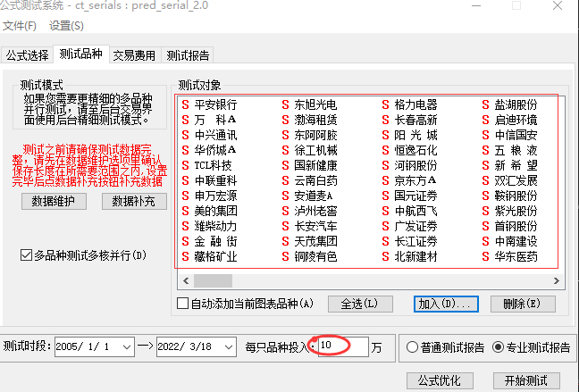This screenshot has height=392, width=579.
Task: Select 金融街 in the stock list
Action: tap(215, 241)
